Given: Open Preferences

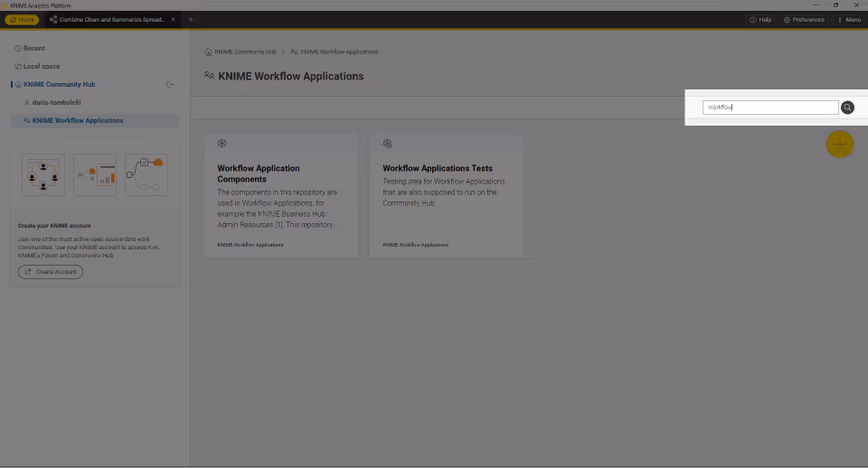Looking at the screenshot, I should [804, 19].
